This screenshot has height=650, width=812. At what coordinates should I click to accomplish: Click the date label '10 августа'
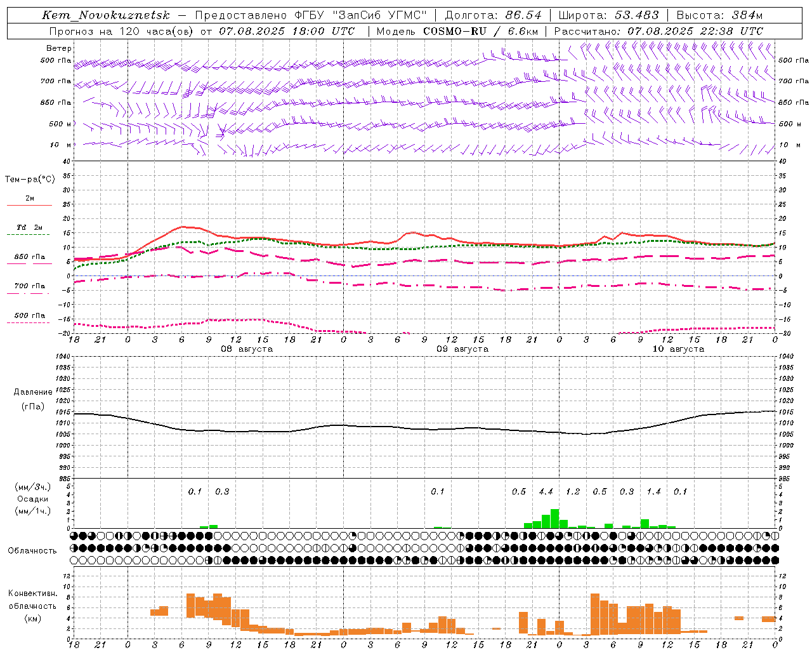pos(678,349)
